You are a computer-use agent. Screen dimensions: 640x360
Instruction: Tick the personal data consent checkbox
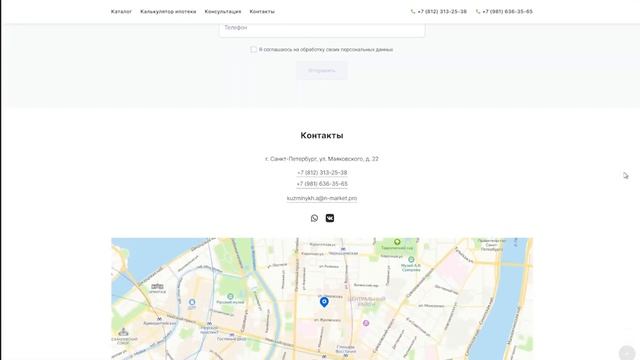tap(254, 49)
